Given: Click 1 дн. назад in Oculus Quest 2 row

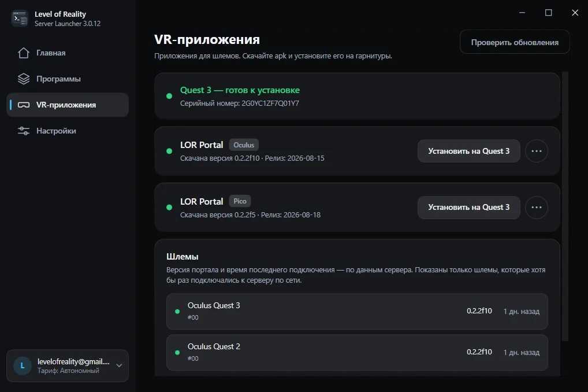Looking at the screenshot, I should click(x=522, y=352).
